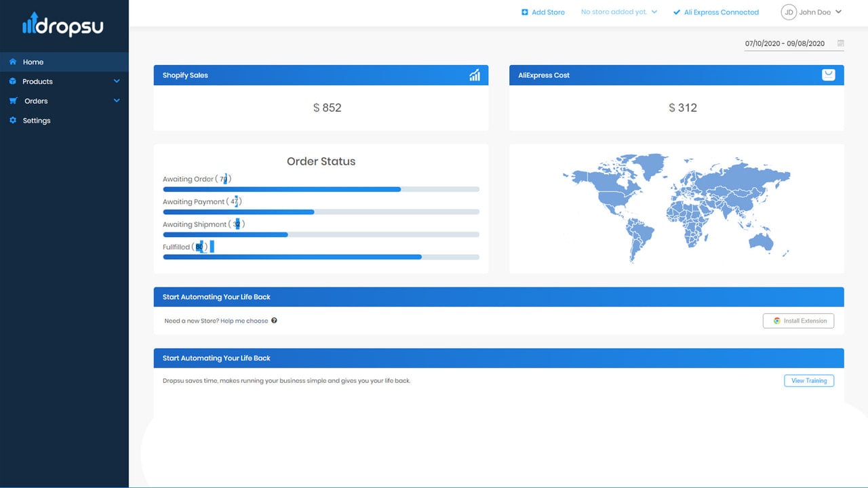The height and width of the screenshot is (488, 868).
Task: Click the AliExpress Cost header title
Action: [544, 75]
